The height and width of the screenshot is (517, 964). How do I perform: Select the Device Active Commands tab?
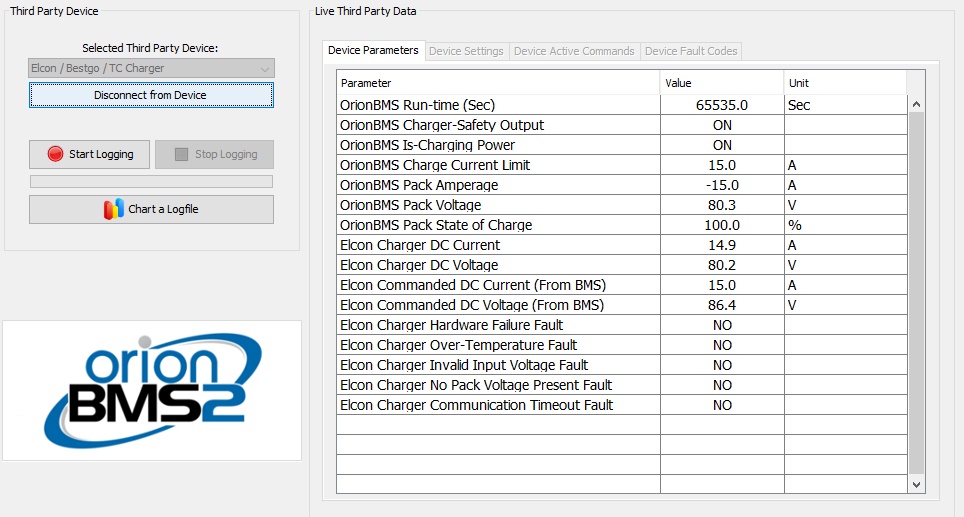click(574, 51)
